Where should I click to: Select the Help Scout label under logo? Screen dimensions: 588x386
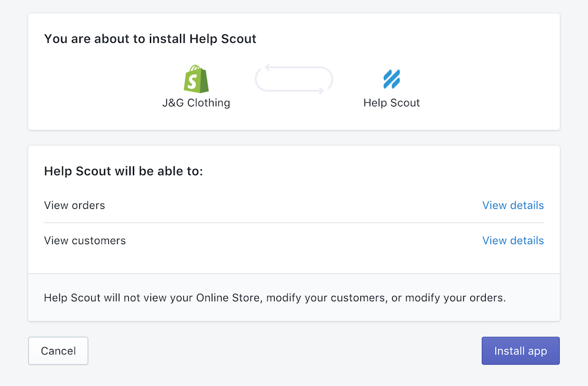392,103
